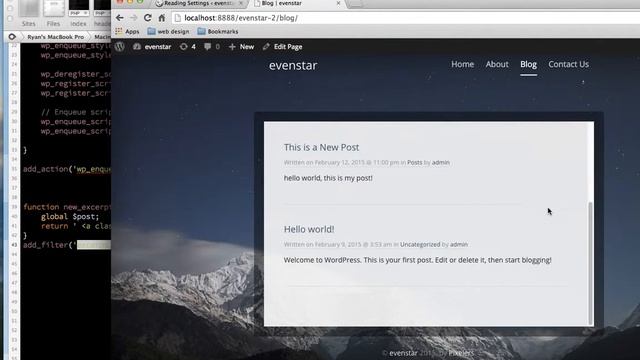Open the Posts category link
This screenshot has width=640, height=360.
click(x=414, y=162)
